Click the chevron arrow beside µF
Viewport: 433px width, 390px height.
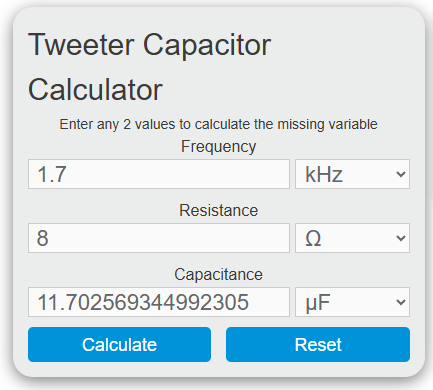(401, 302)
